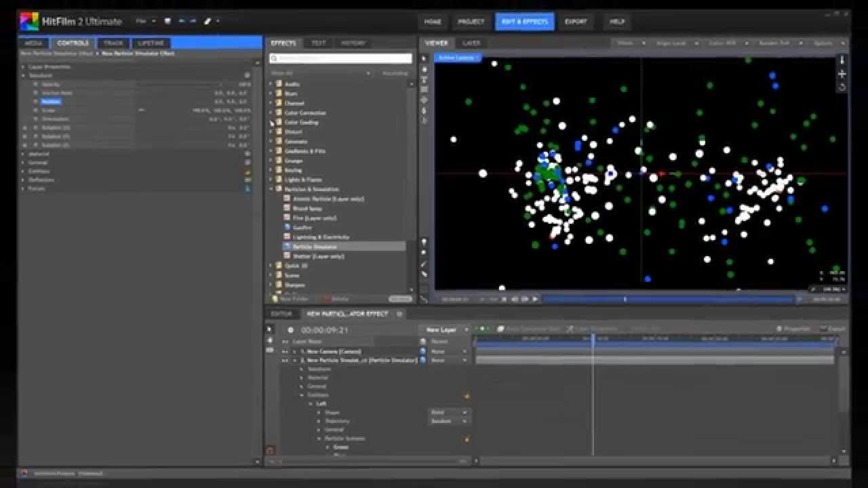Open the Project screen
Viewport: 868px width, 488px height.
pos(471,22)
